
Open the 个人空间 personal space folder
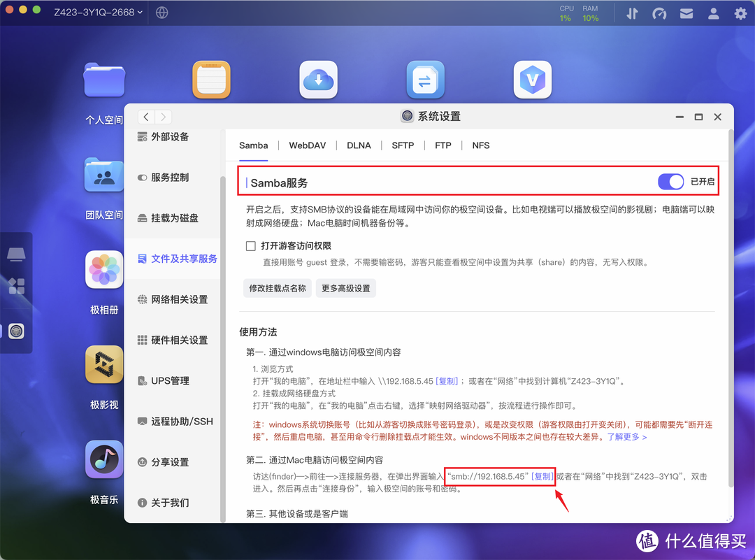coord(103,80)
